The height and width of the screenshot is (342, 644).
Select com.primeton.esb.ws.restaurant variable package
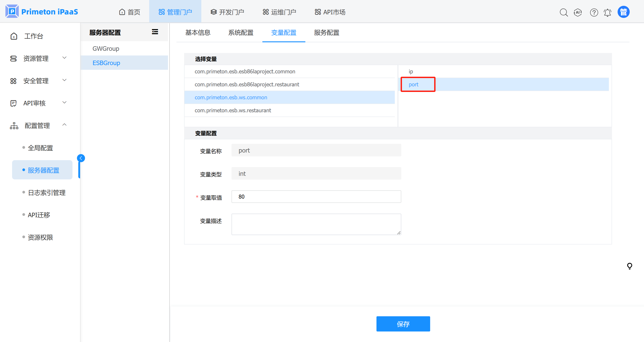(233, 110)
